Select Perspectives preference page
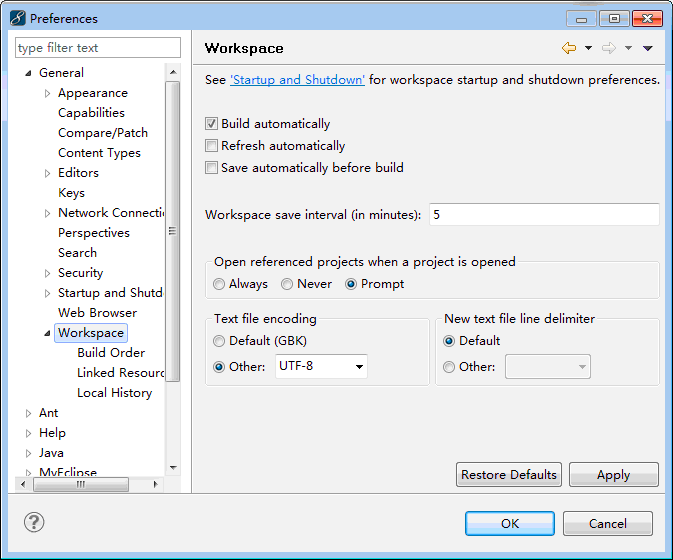This screenshot has height=560, width=673. tap(94, 233)
